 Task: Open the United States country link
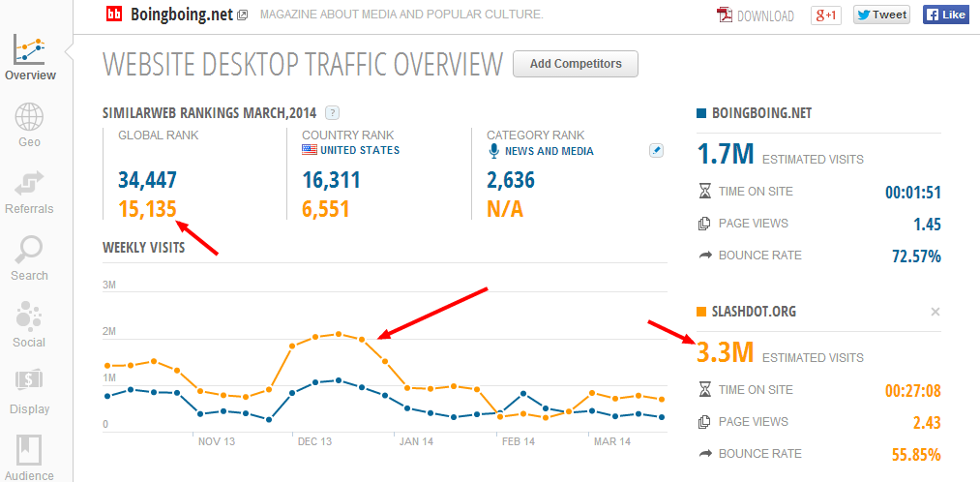(360, 151)
